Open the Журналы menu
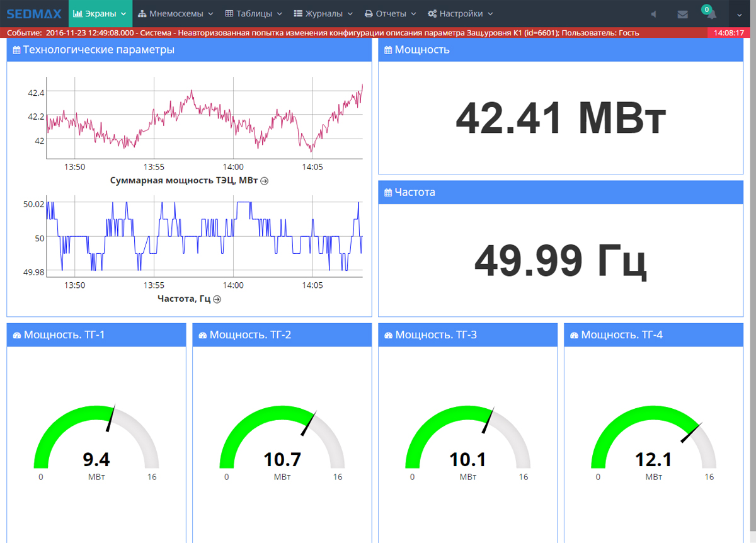Viewport: 756px width, 543px height. (324, 13)
